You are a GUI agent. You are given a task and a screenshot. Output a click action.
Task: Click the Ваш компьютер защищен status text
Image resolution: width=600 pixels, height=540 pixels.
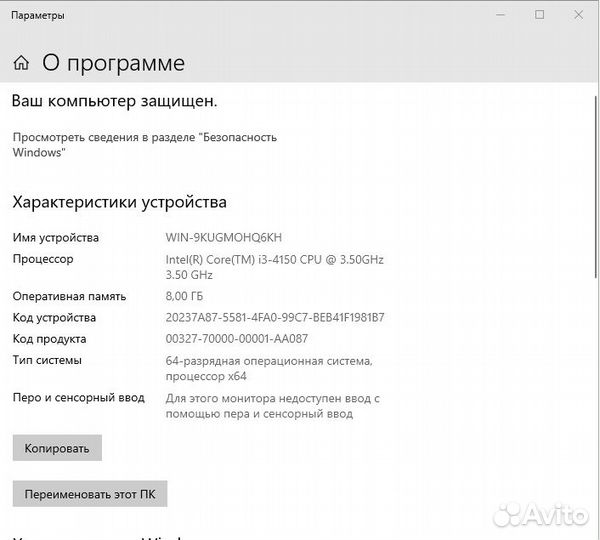coord(114,101)
